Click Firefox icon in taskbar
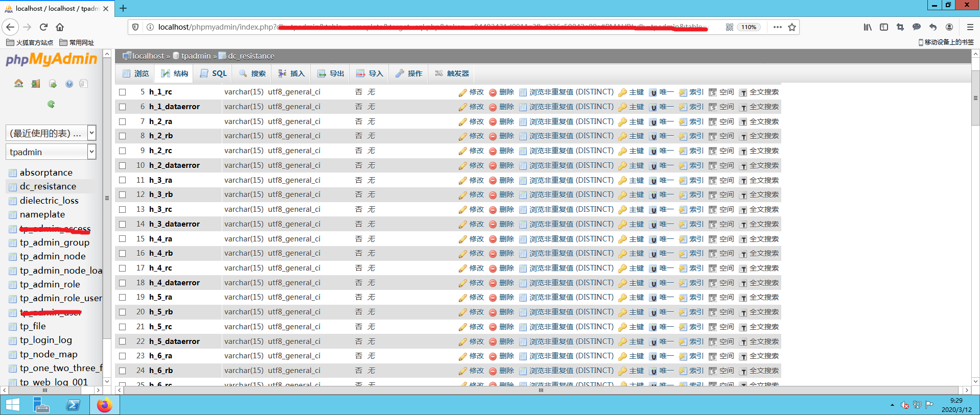Image resolution: width=980 pixels, height=415 pixels. (104, 405)
